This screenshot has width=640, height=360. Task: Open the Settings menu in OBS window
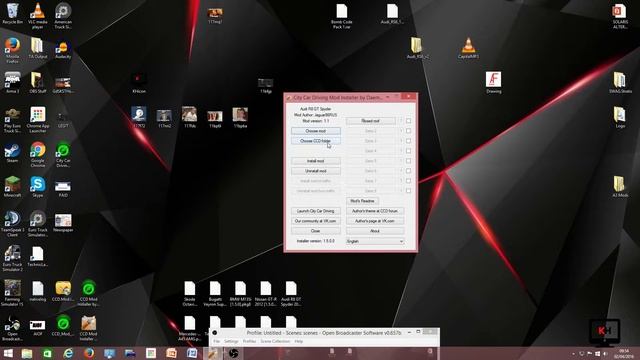pos(231,341)
